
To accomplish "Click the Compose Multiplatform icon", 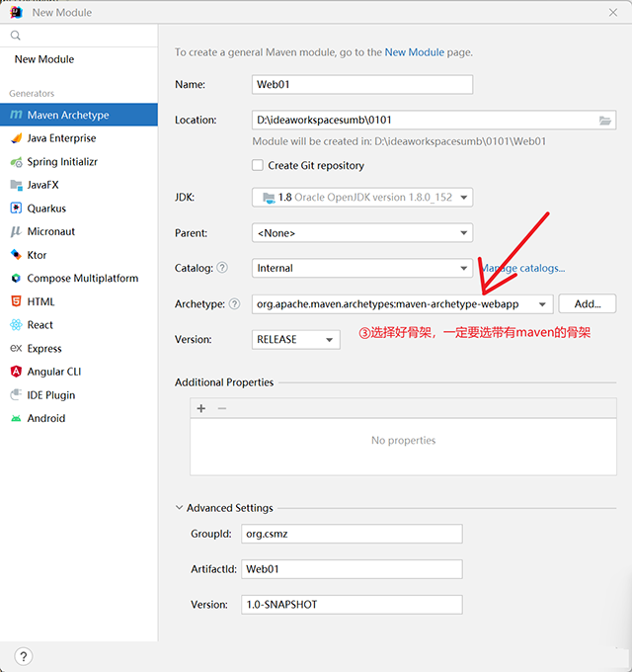I will point(16,278).
